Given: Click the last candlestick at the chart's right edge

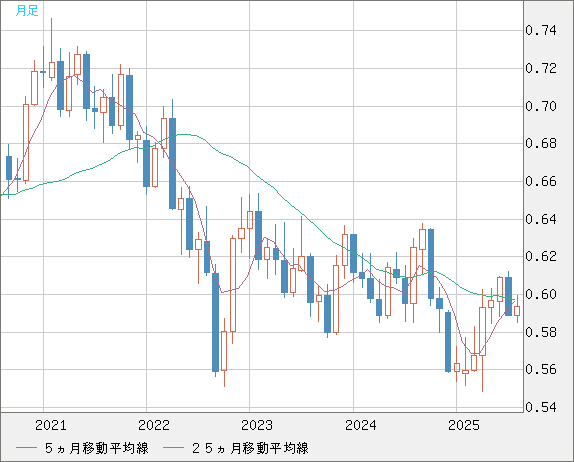Looking at the screenshot, I should (x=517, y=310).
